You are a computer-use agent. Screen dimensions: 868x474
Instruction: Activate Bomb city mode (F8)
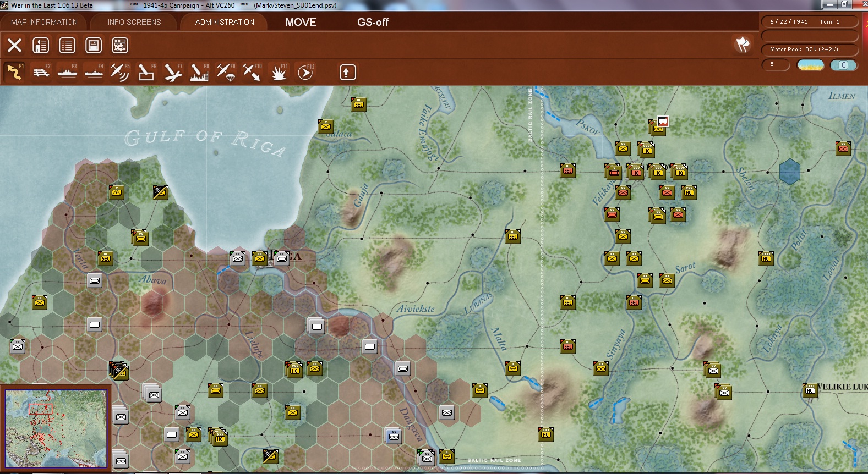(x=199, y=72)
